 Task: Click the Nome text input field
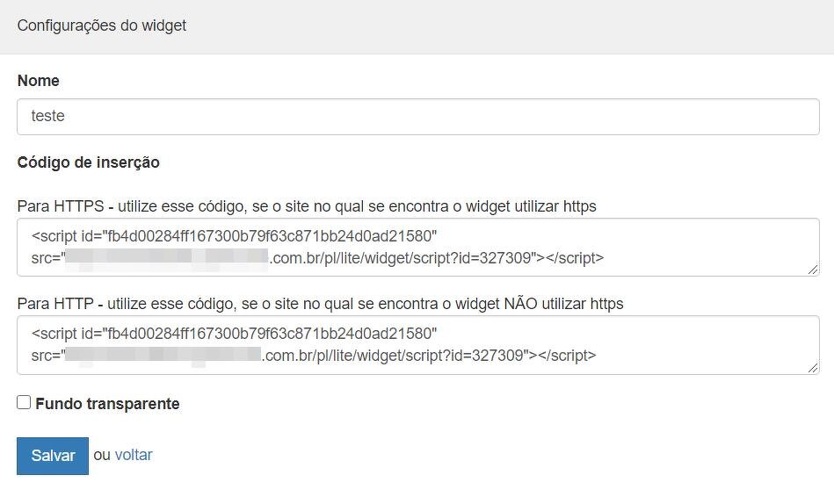pos(417,116)
